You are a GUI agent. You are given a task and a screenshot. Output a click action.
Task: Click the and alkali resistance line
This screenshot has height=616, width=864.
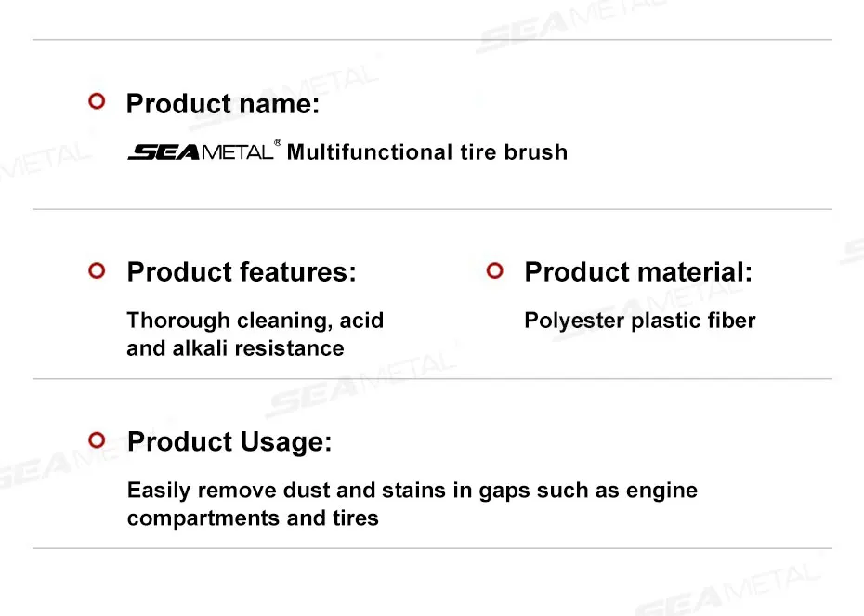pos(235,348)
